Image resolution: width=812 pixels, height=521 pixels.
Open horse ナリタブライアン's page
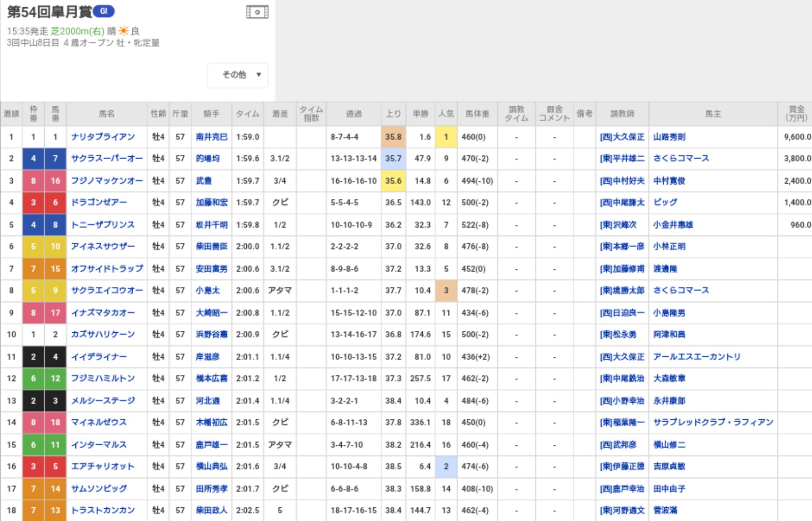tap(103, 137)
